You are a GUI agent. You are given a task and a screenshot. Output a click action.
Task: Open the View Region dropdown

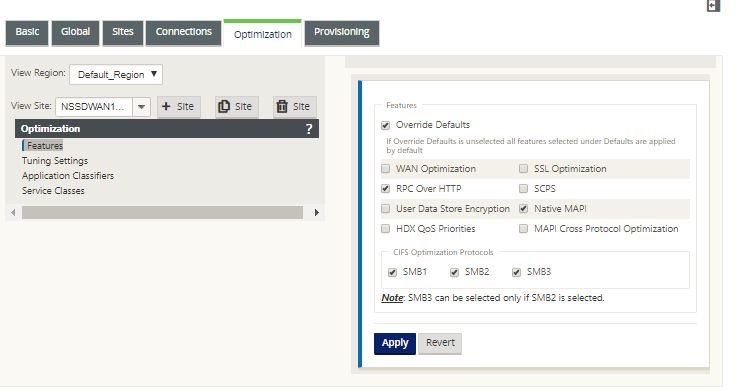116,75
